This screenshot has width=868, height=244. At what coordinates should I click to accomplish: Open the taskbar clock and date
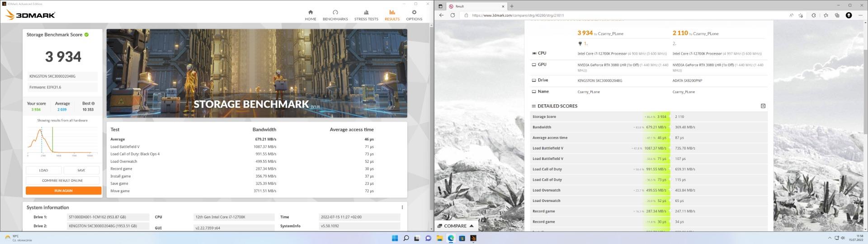click(x=856, y=238)
